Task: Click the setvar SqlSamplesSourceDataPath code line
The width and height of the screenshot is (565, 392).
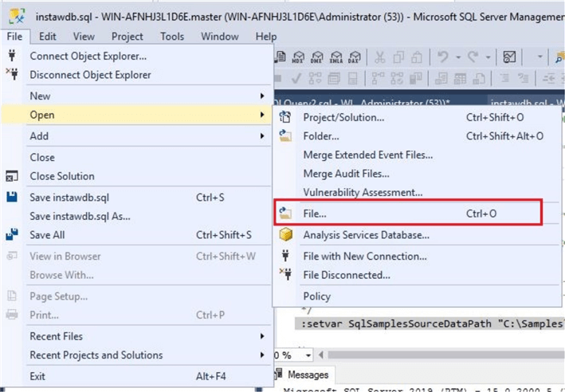Action: point(430,324)
